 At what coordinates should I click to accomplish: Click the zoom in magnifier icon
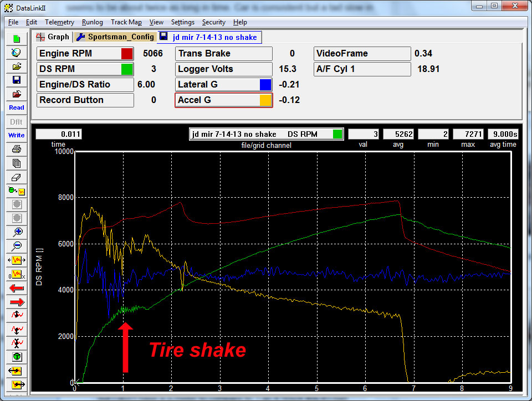(x=17, y=232)
